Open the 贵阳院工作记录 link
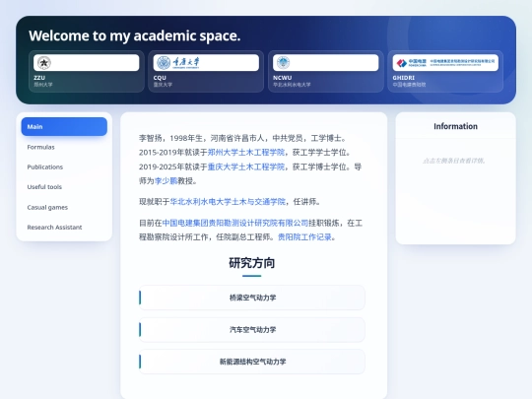The width and height of the screenshot is (532, 399). 304,237
